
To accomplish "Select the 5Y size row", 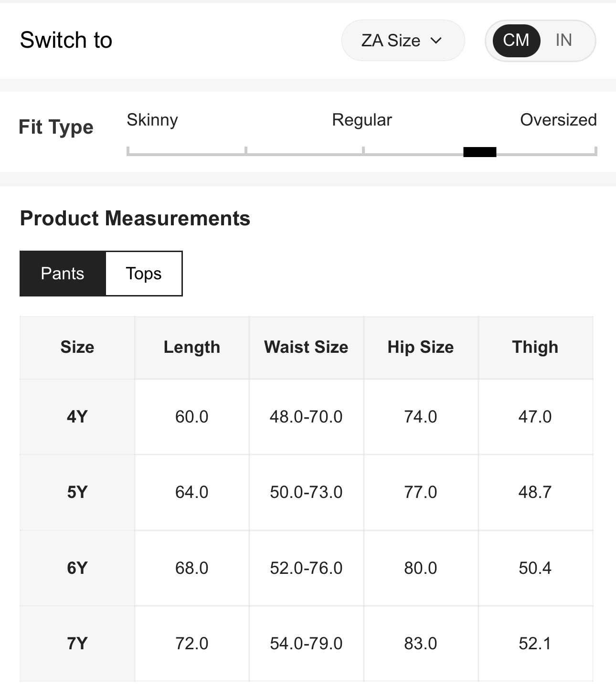I will [x=77, y=492].
